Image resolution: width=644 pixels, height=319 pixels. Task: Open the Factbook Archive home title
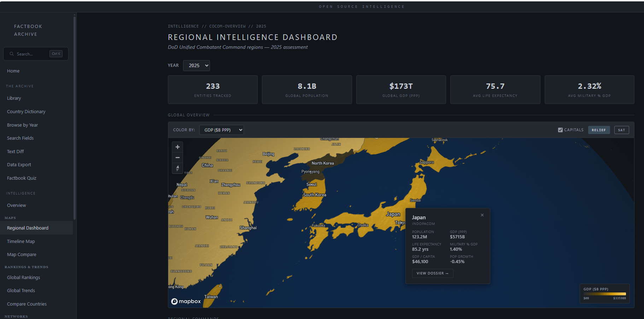(x=28, y=30)
